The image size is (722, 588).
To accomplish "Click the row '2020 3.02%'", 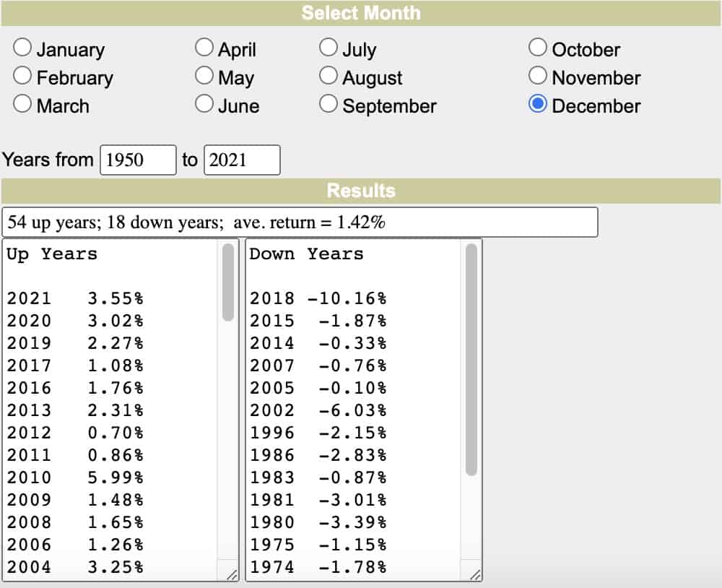I will 75,321.
